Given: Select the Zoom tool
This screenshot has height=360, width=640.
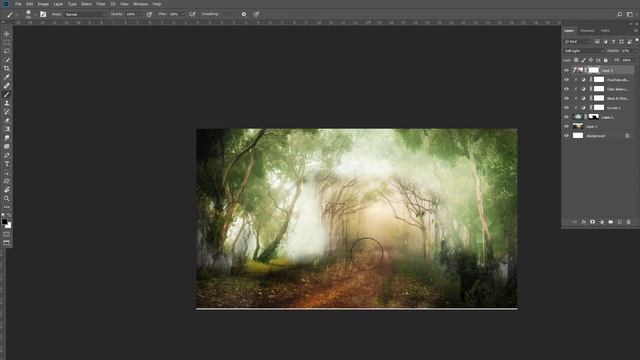Looking at the screenshot, I should click(x=7, y=198).
